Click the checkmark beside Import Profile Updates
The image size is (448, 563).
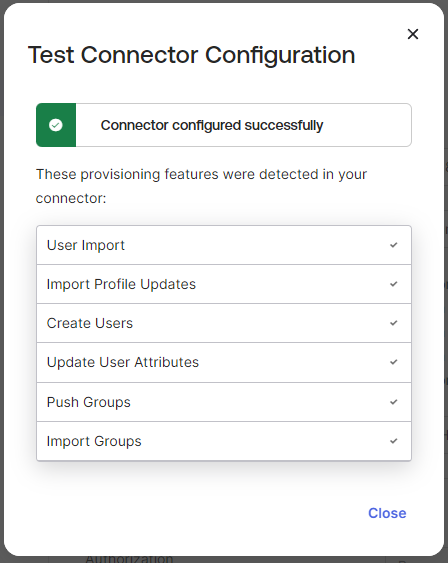tap(394, 284)
